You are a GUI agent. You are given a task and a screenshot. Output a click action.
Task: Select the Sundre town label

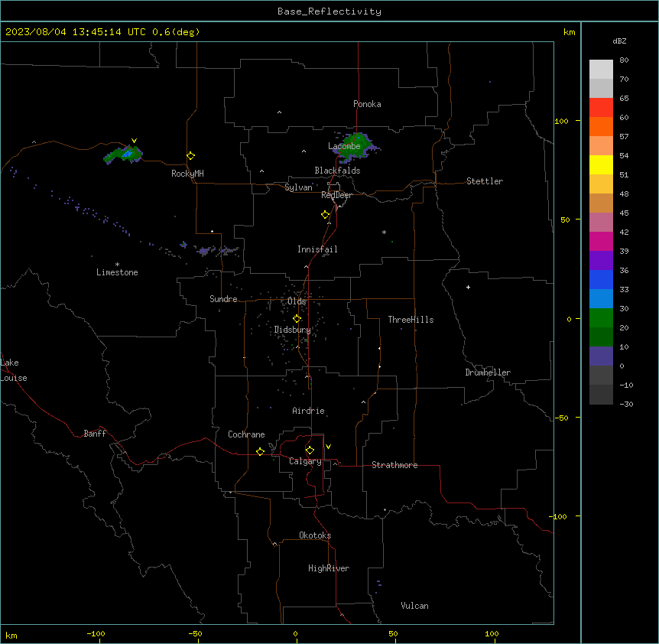(x=223, y=299)
